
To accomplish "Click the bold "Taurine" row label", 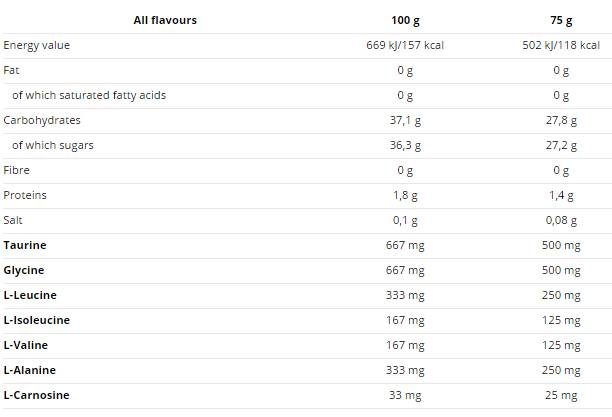I will coord(25,245).
